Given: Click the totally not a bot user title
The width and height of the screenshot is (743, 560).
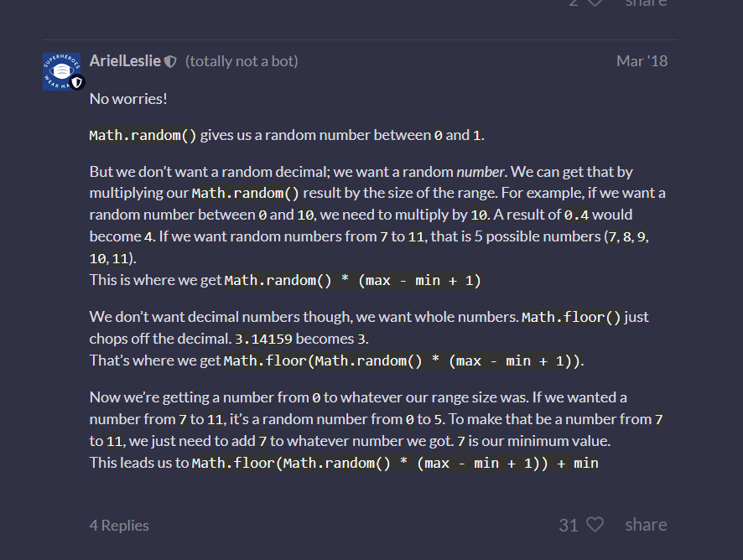Looking at the screenshot, I should [242, 60].
